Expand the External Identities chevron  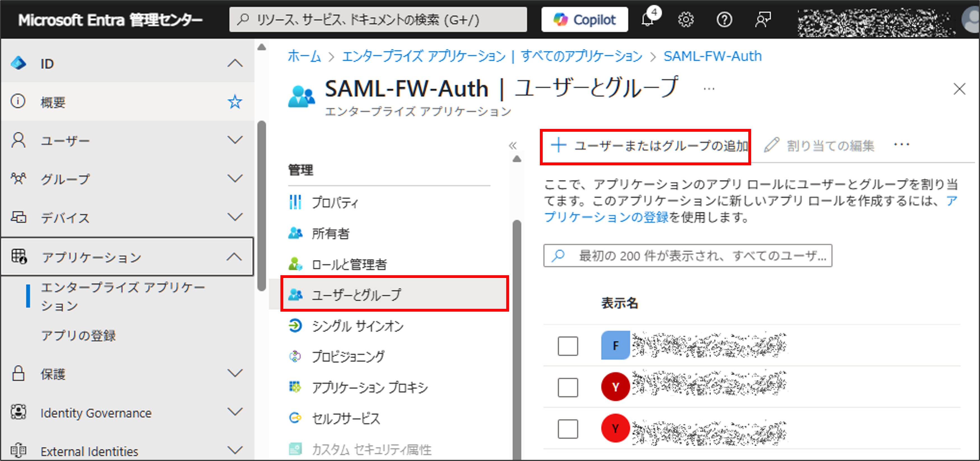(x=235, y=450)
